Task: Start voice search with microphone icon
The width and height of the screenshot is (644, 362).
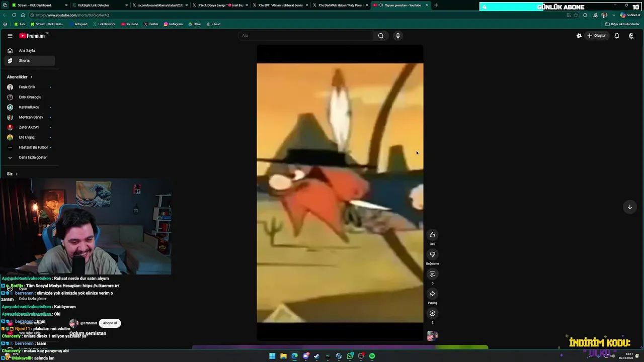Action: (x=397, y=36)
